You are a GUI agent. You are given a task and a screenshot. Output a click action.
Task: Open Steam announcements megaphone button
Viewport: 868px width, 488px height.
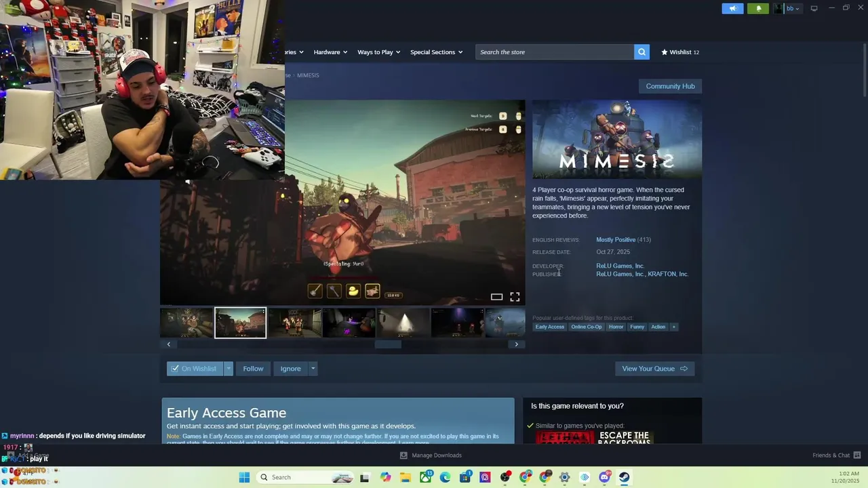(x=732, y=8)
